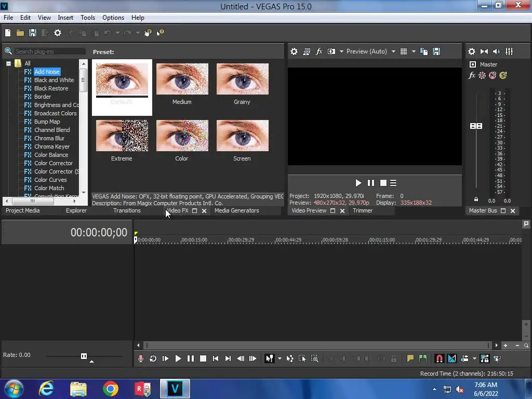Toggle the preview overlays grid icon

(403, 51)
